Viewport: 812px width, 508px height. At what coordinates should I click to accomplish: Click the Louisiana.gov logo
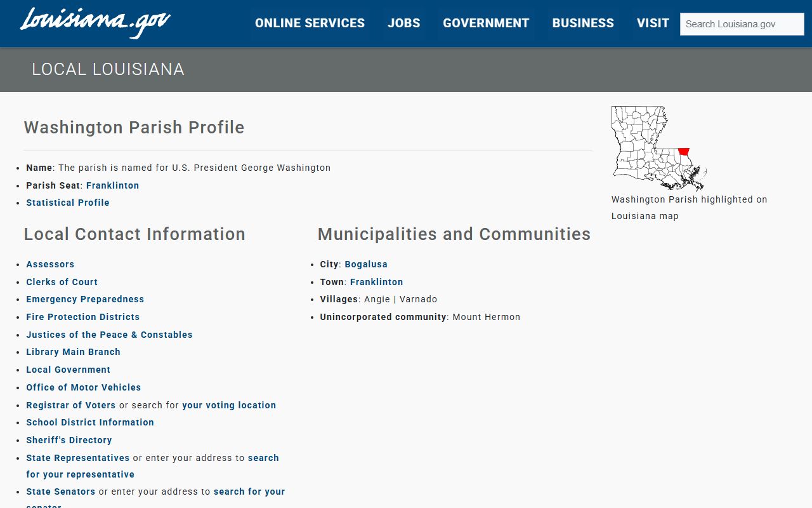[x=95, y=23]
